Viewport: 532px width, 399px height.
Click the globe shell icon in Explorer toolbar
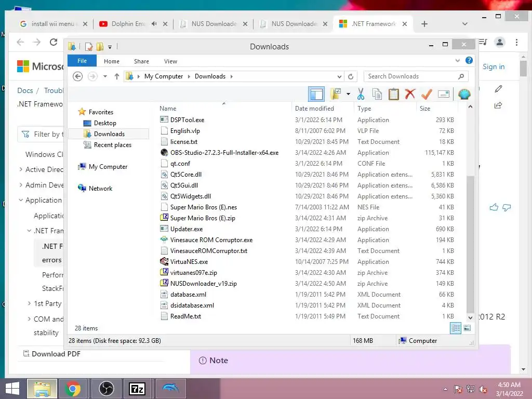point(464,94)
